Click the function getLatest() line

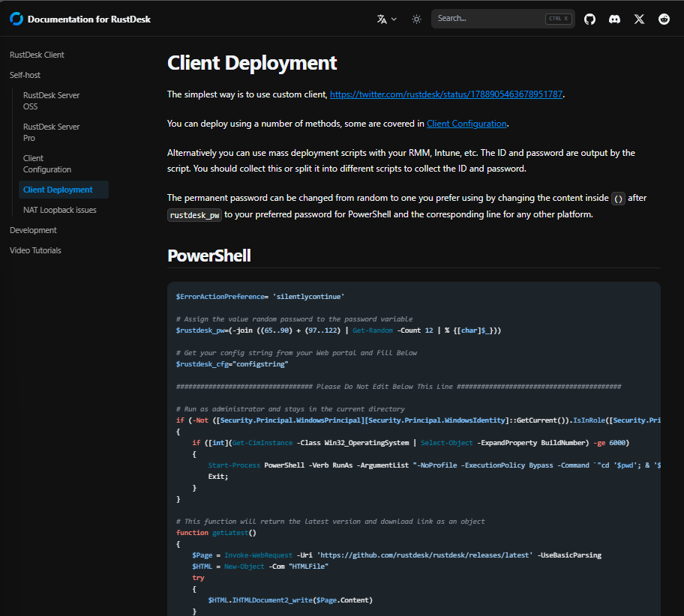[216, 533]
